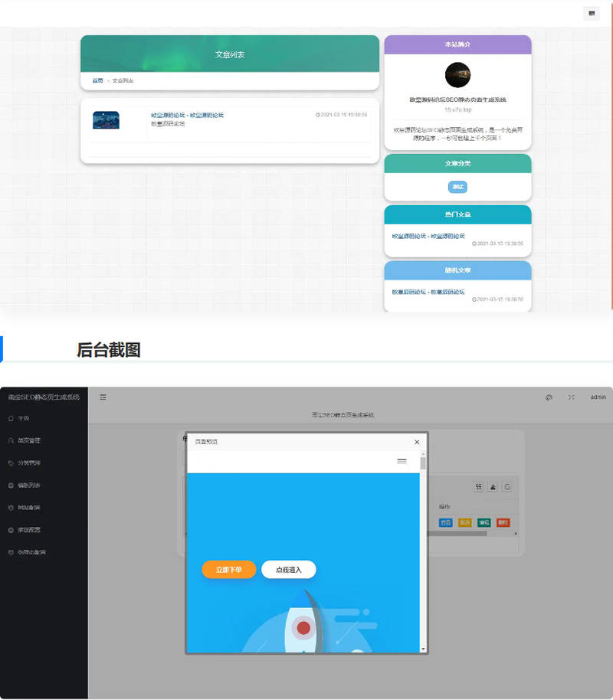Click the table scrollbar right arrow
This screenshot has height=700, width=613.
(516, 534)
